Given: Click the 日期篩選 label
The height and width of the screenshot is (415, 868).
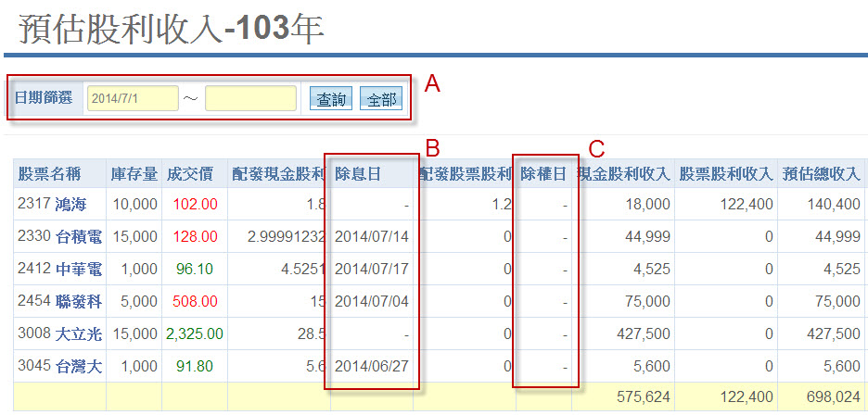Looking at the screenshot, I should (44, 98).
